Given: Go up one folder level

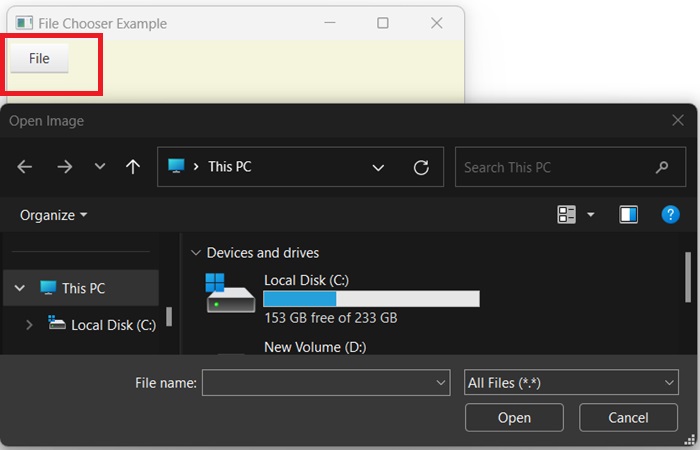Looking at the screenshot, I should click(132, 167).
